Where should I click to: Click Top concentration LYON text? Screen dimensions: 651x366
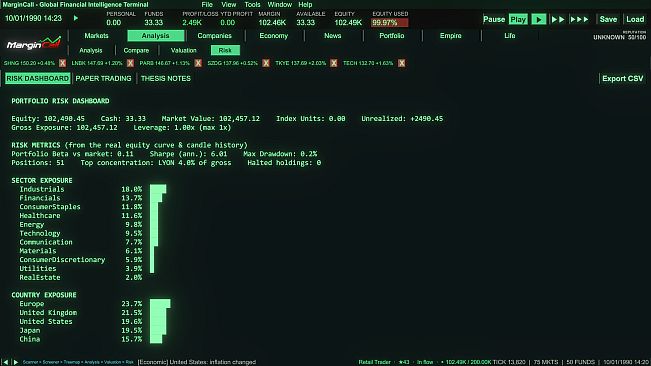[156, 163]
